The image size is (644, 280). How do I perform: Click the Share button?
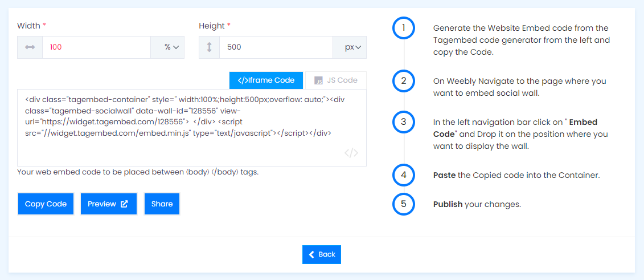[x=162, y=204]
